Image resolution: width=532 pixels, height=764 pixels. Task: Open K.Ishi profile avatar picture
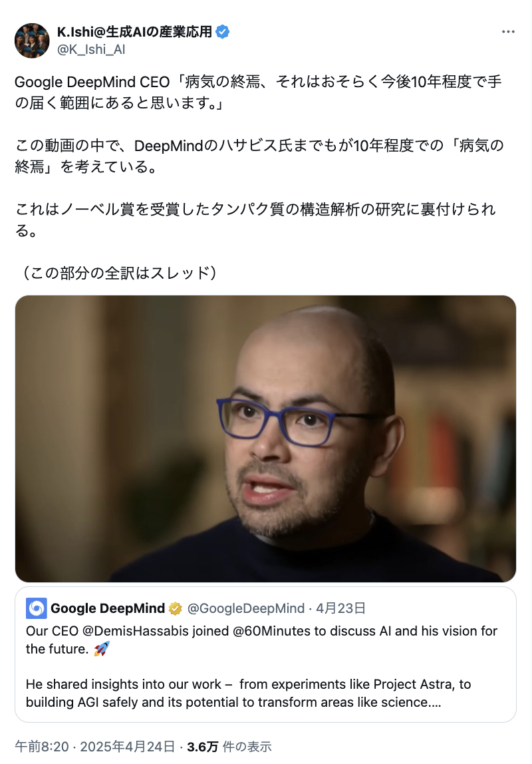32,41
